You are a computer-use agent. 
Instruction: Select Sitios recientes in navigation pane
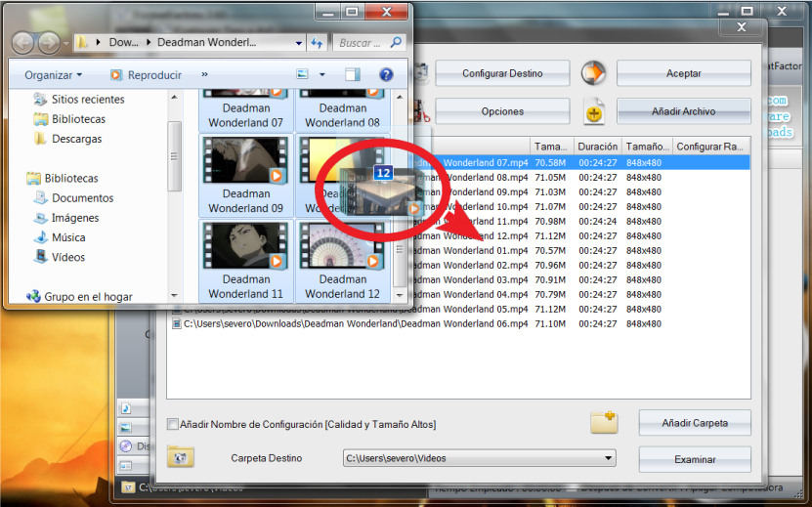pyautogui.click(x=79, y=100)
